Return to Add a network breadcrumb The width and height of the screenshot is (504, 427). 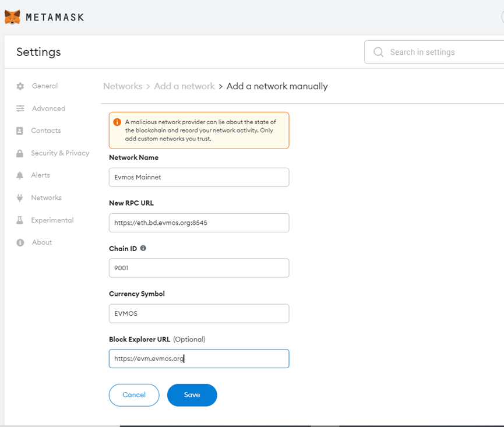[185, 86]
